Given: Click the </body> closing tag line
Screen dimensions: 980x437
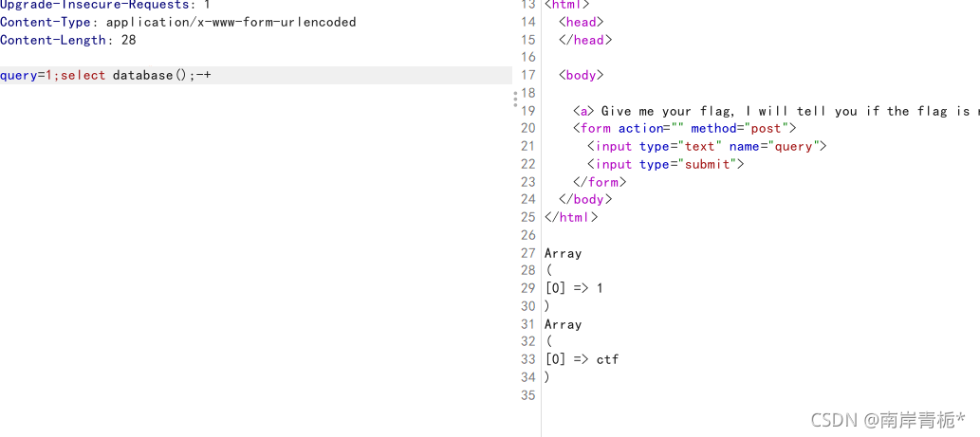Looking at the screenshot, I should tap(585, 200).
